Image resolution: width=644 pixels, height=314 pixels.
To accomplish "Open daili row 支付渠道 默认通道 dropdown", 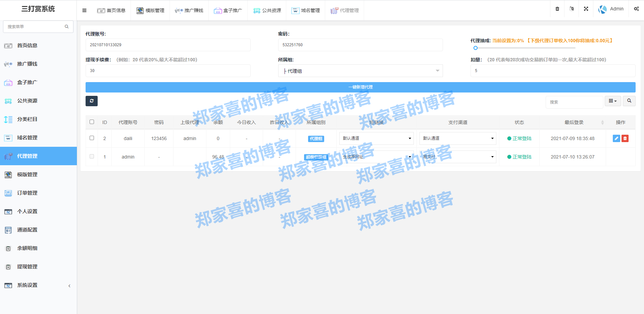I will pos(458,138).
